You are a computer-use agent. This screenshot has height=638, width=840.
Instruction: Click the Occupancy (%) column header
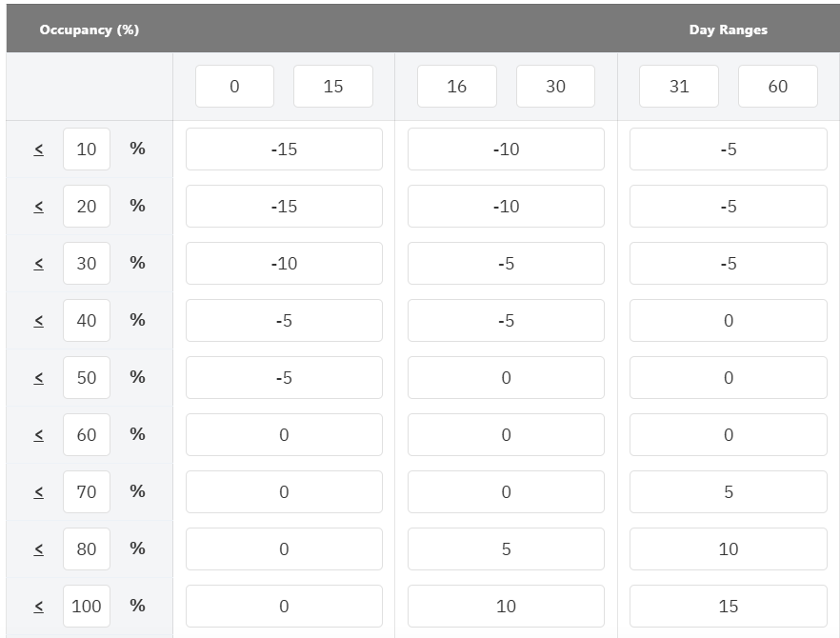[x=90, y=30]
